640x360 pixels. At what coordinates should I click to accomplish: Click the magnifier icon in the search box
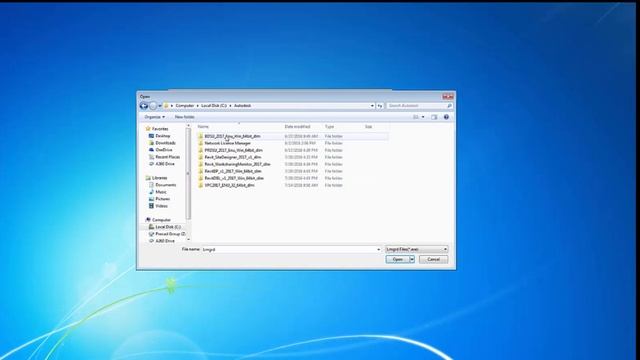click(449, 106)
